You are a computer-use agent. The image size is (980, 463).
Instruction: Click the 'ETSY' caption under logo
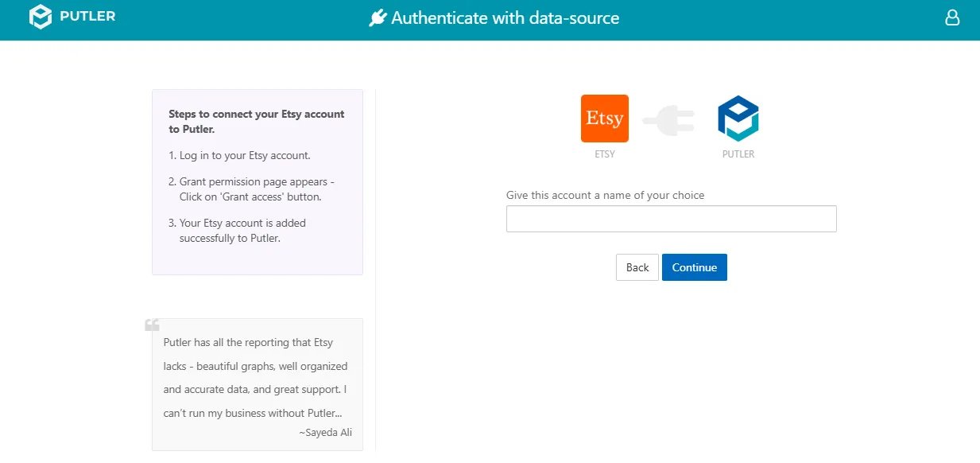(x=605, y=154)
